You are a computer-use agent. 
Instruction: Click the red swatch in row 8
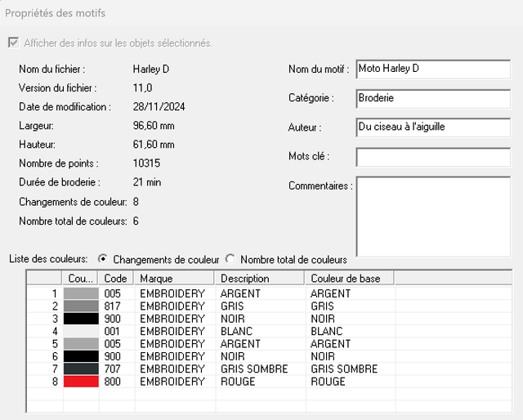[81, 382]
